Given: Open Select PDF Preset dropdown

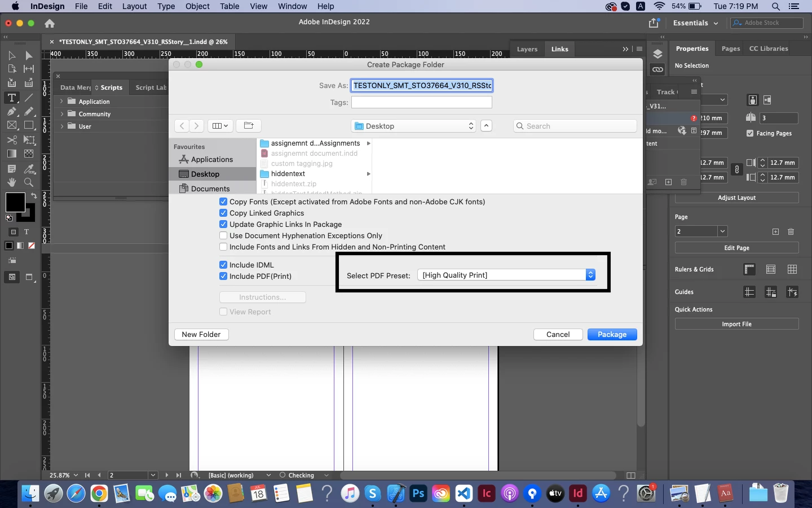Looking at the screenshot, I should [x=506, y=275].
